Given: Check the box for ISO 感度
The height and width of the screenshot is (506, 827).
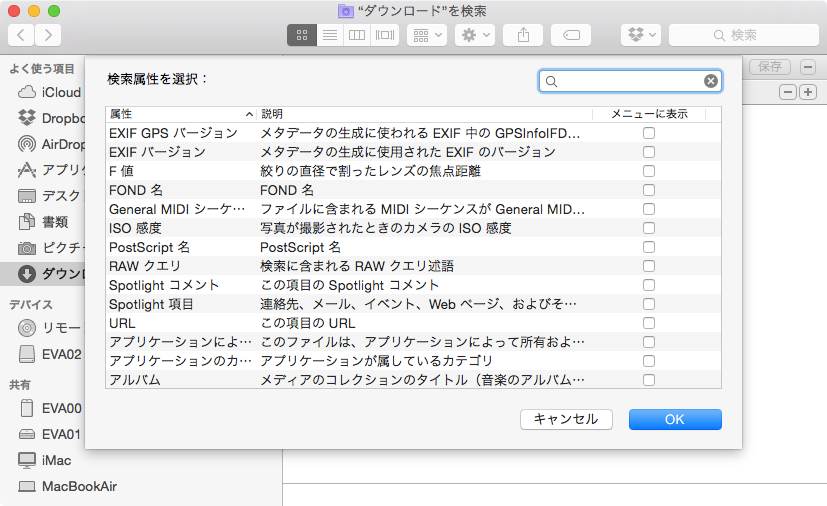Looking at the screenshot, I should point(649,228).
